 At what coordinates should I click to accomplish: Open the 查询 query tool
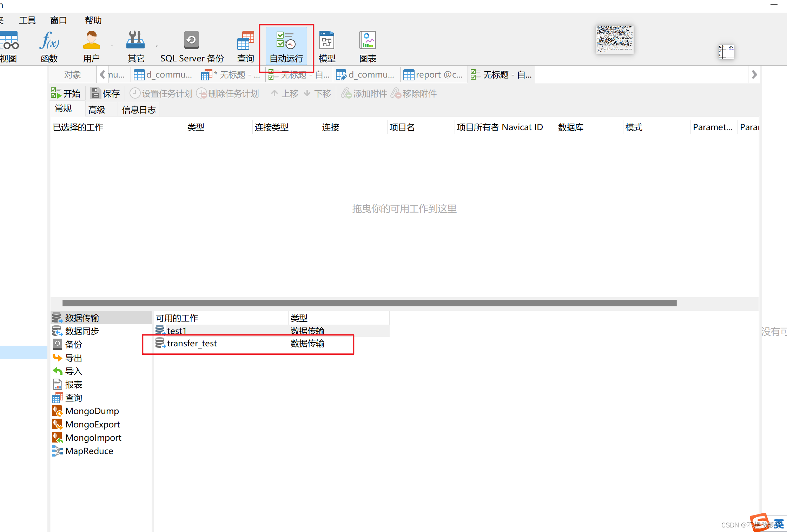pos(245,46)
